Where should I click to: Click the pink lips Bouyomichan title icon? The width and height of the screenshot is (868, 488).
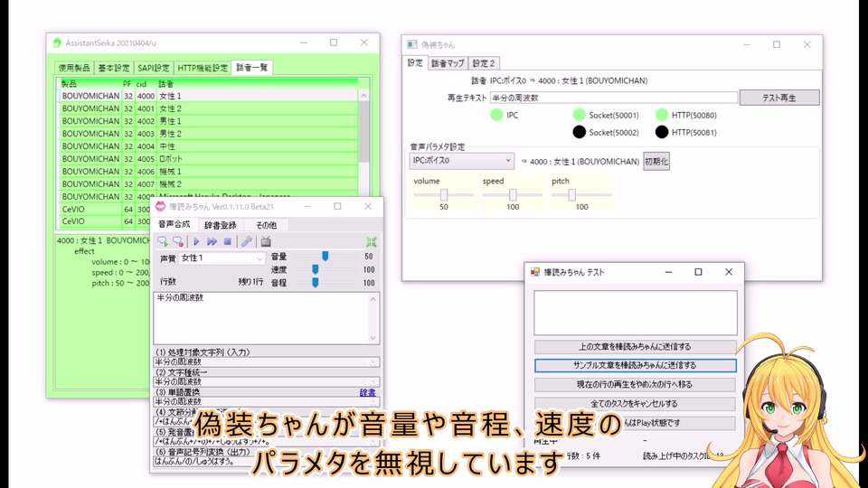pos(161,206)
